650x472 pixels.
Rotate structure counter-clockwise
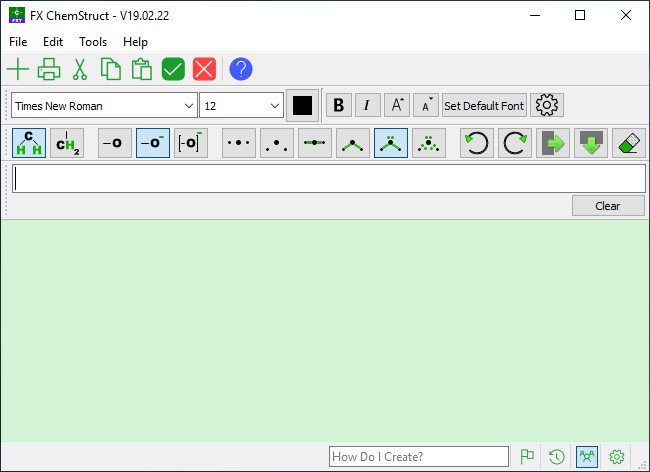pyautogui.click(x=477, y=143)
